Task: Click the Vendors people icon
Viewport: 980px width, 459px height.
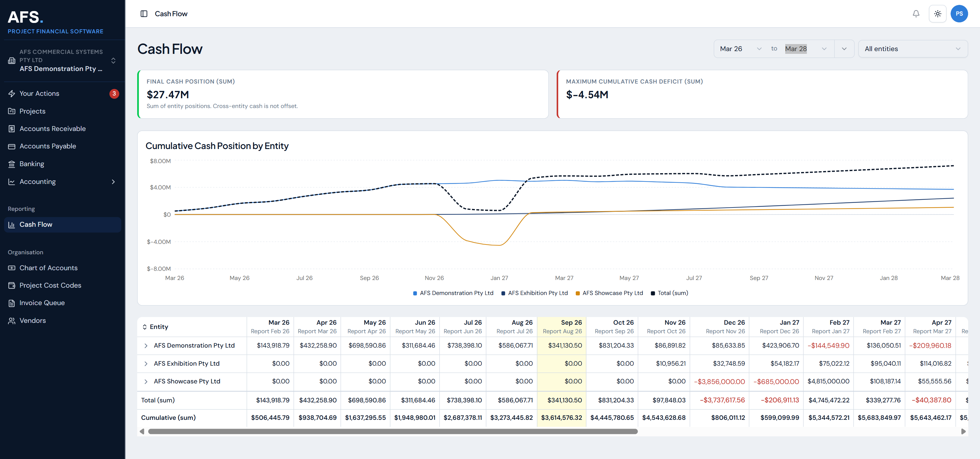Action: (x=12, y=321)
